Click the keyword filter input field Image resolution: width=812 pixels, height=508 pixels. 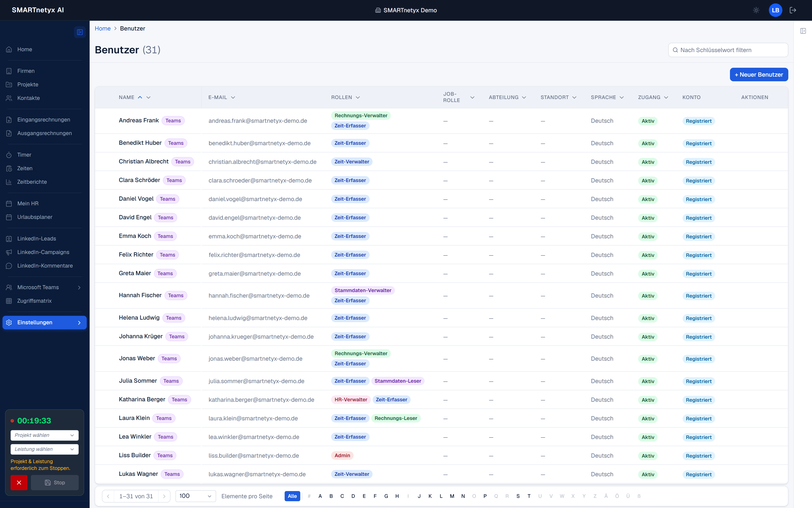[728, 50]
